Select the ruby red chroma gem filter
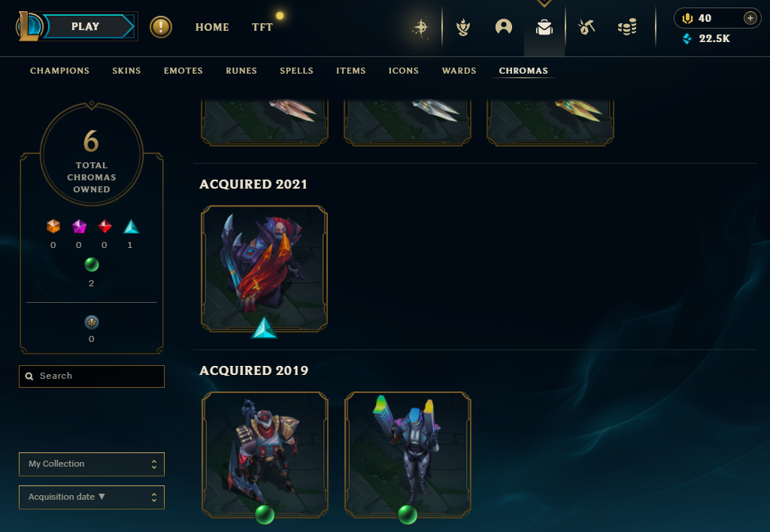The width and height of the screenshot is (770, 532). 105,226
